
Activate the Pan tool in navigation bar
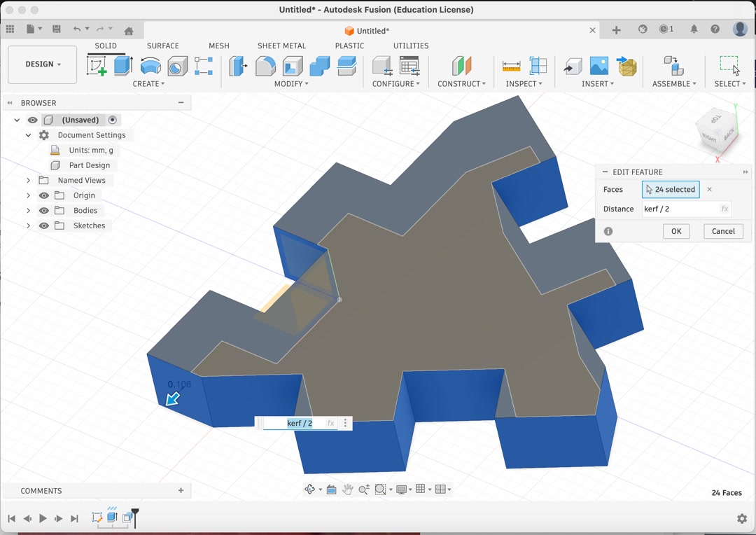coord(347,489)
